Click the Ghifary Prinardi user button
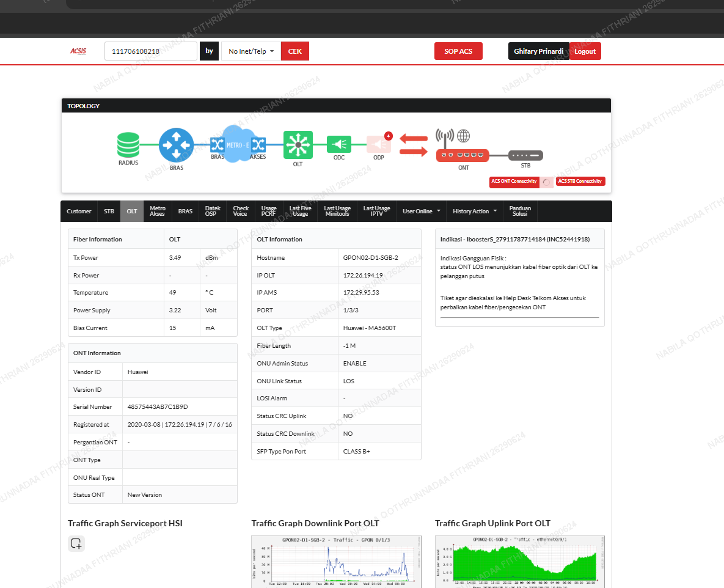Screen dimensions: 724x588 538,51
